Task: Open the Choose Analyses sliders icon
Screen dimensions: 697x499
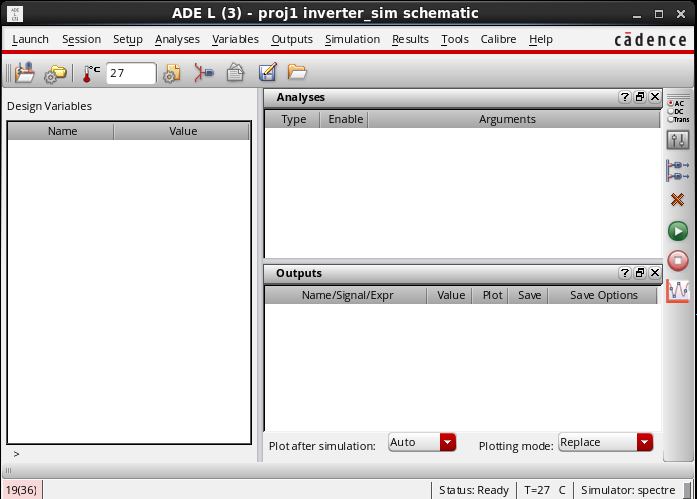Action: coord(678,141)
